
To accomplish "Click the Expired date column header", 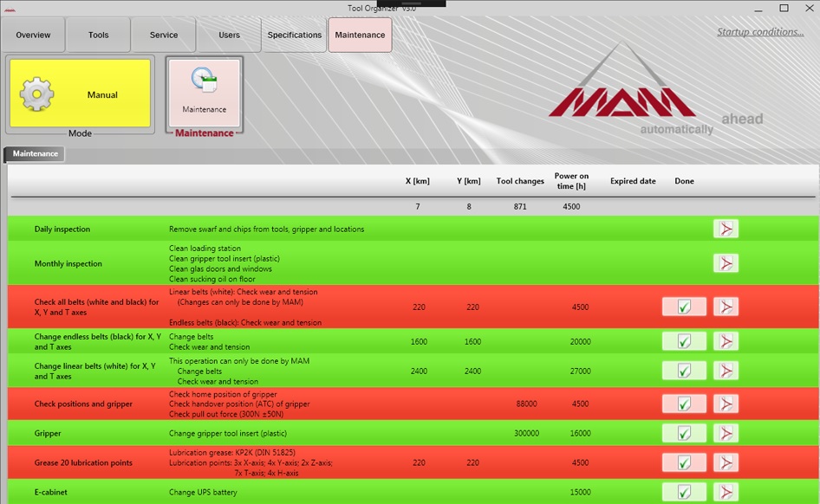I will click(x=633, y=181).
